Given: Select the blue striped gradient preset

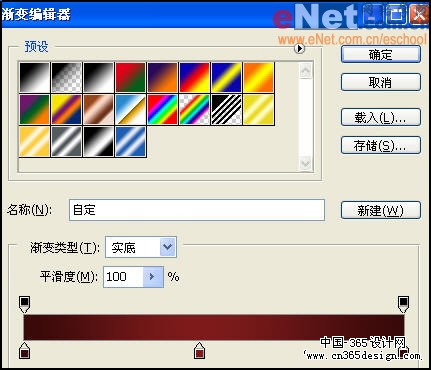Looking at the screenshot, I should click(130, 141).
